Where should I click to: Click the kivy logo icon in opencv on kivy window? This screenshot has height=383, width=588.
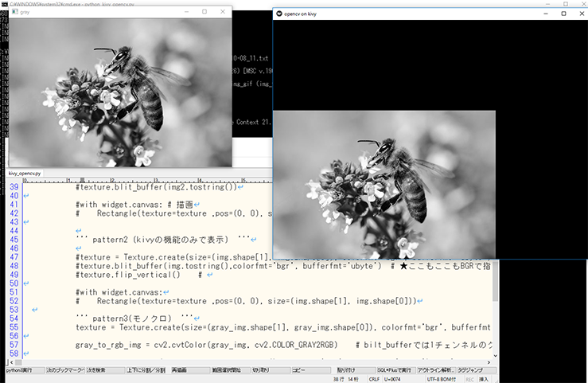pos(279,14)
